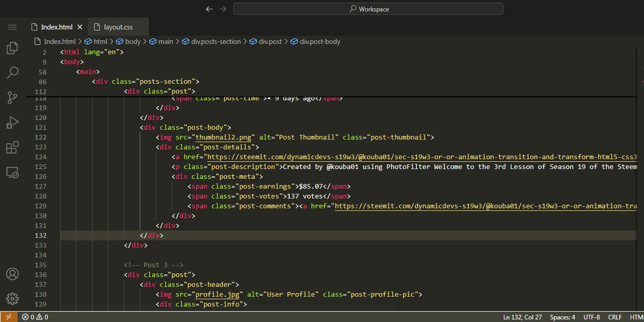The image size is (644, 322).
Task: Show problems via errors and warnings indicator
Action: click(35, 317)
